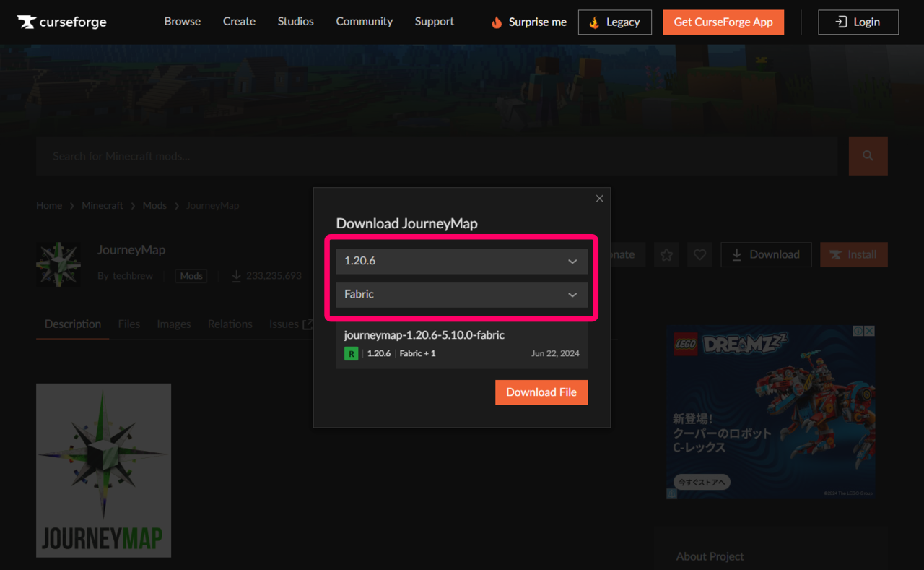Click the LEGO Dreamzzz advertisement
The image size is (924, 570).
(770, 412)
